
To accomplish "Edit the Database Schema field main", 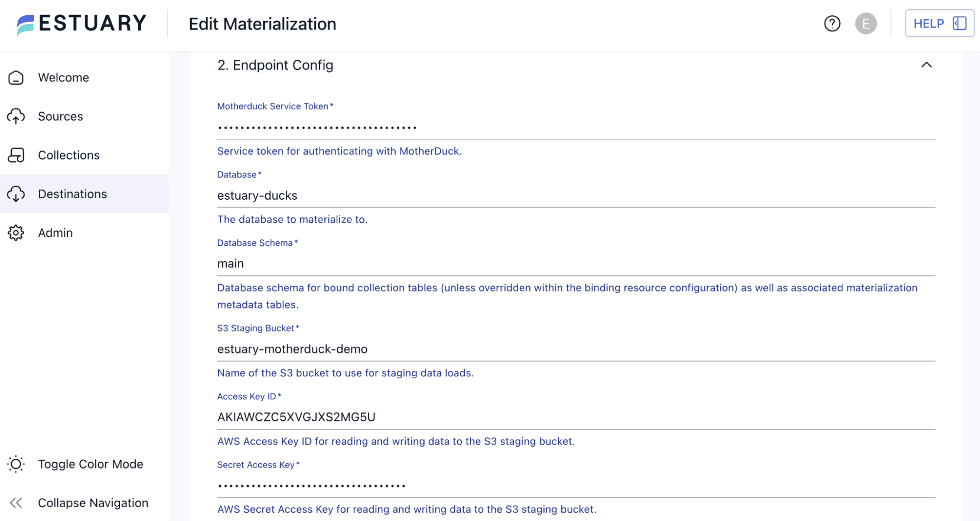I will [576, 263].
